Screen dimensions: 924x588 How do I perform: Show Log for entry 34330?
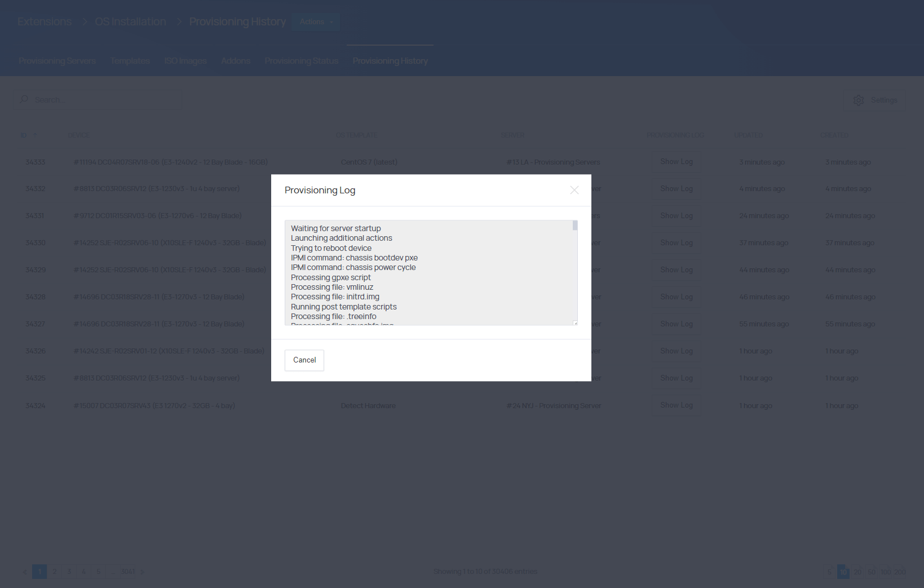[x=676, y=243]
